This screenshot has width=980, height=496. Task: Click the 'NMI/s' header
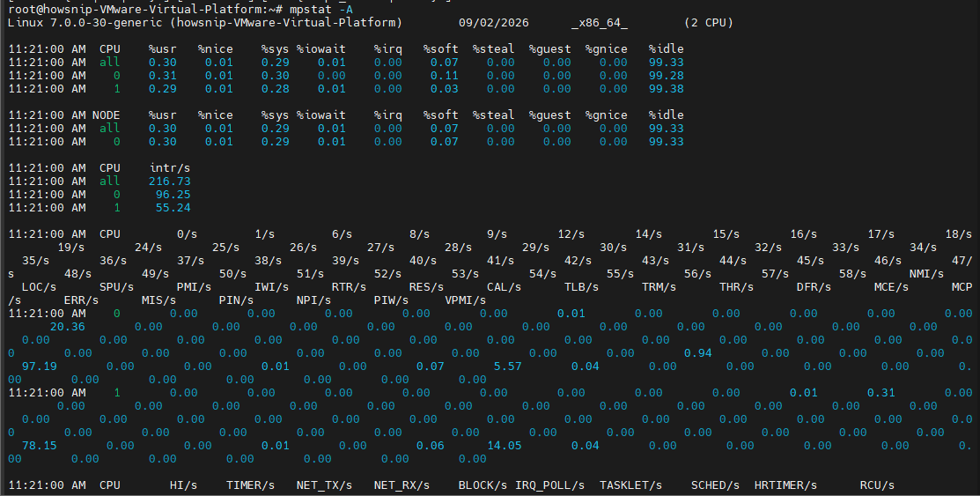pos(927,274)
